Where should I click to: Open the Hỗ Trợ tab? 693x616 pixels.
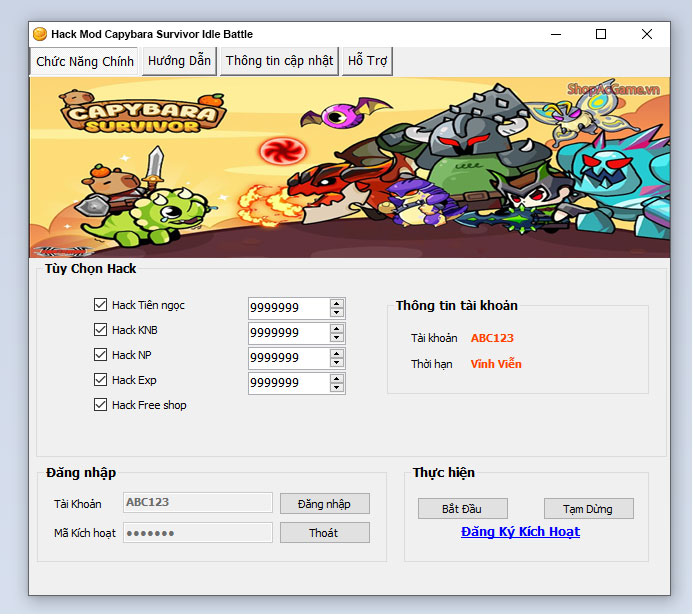click(x=367, y=61)
